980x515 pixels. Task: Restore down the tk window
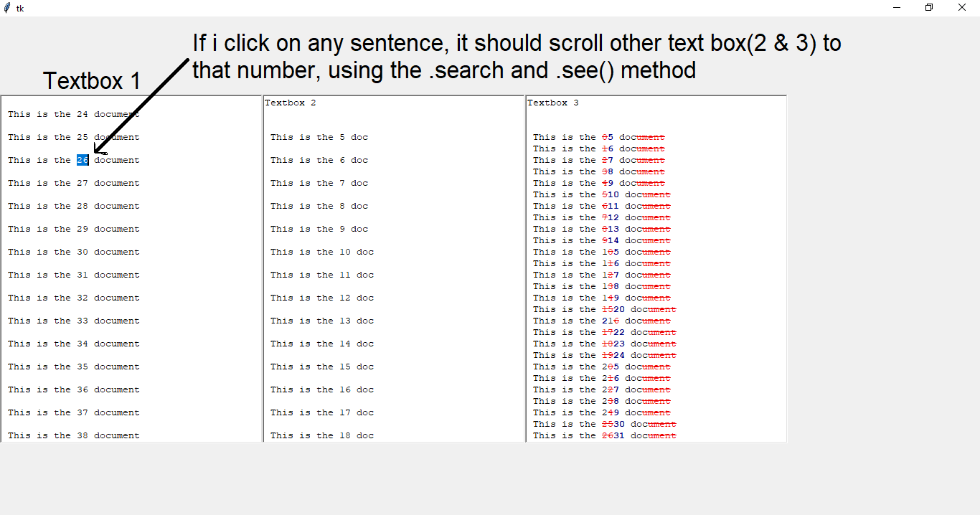coord(929,8)
